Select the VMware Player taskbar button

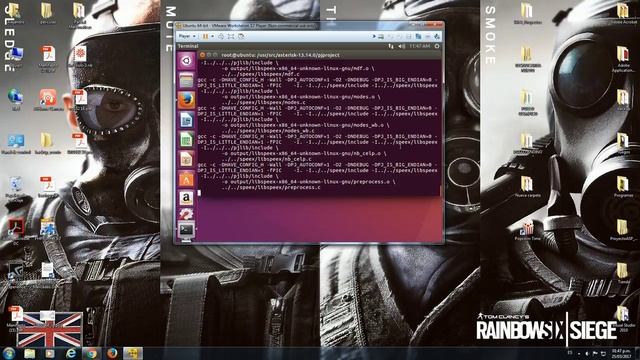(x=133, y=353)
